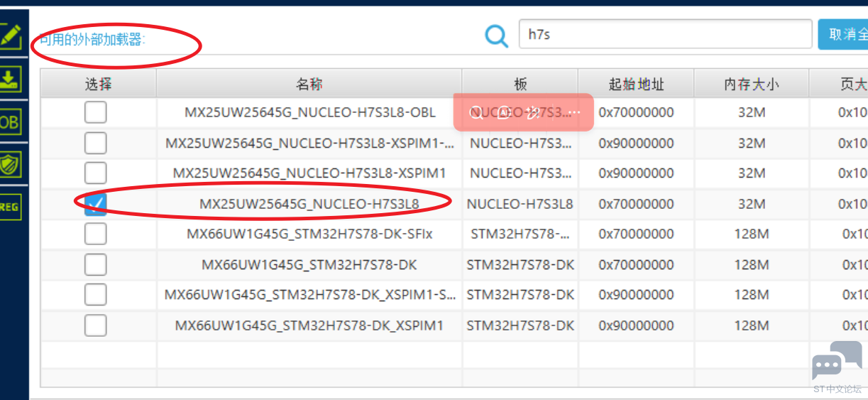Sort by the 板 column header

pos(520,84)
